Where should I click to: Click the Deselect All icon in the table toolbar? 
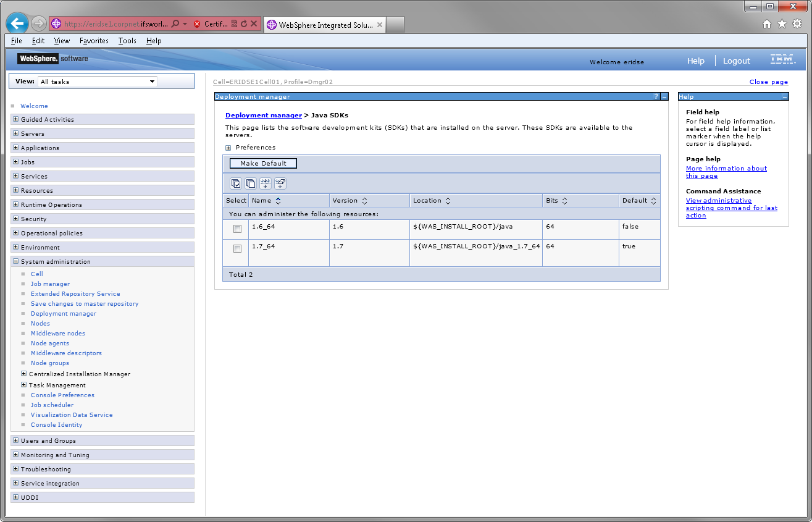(x=251, y=183)
